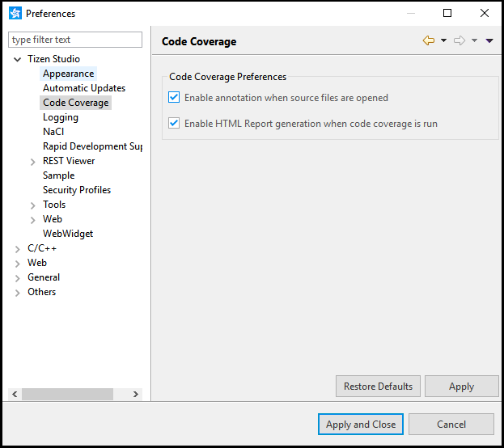The image size is (504, 448).
Task: Expand the C/C++ preferences category
Action: point(18,249)
